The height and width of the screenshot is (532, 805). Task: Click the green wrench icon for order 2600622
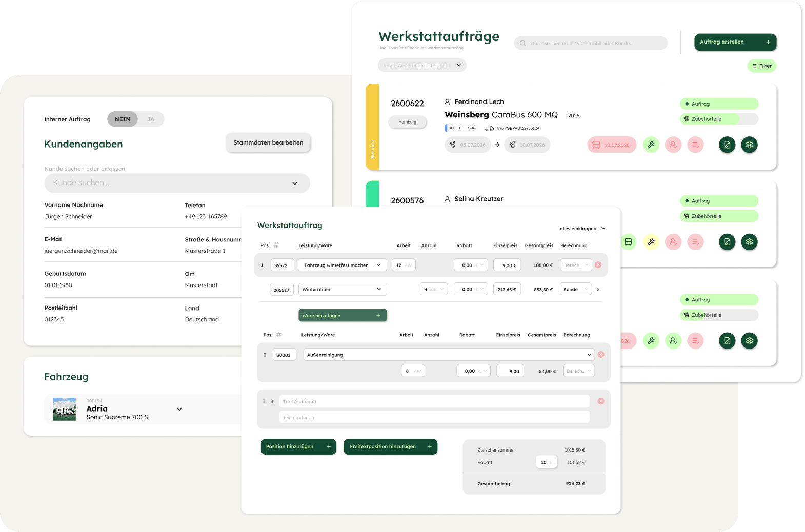coord(651,145)
